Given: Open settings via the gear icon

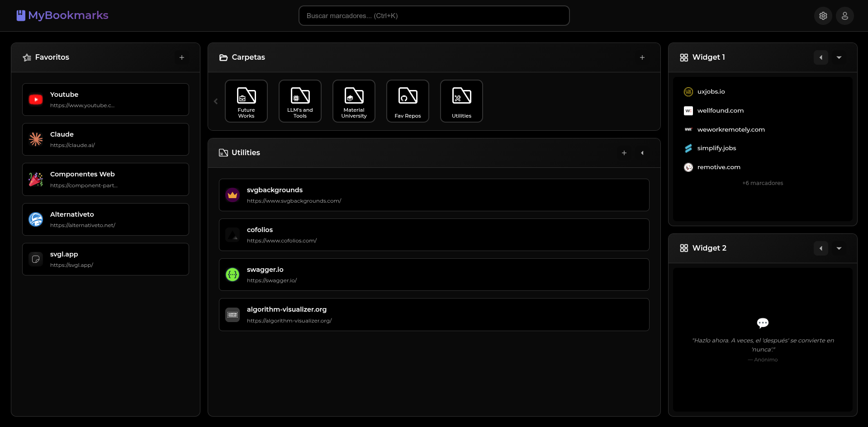Looking at the screenshot, I should point(823,16).
